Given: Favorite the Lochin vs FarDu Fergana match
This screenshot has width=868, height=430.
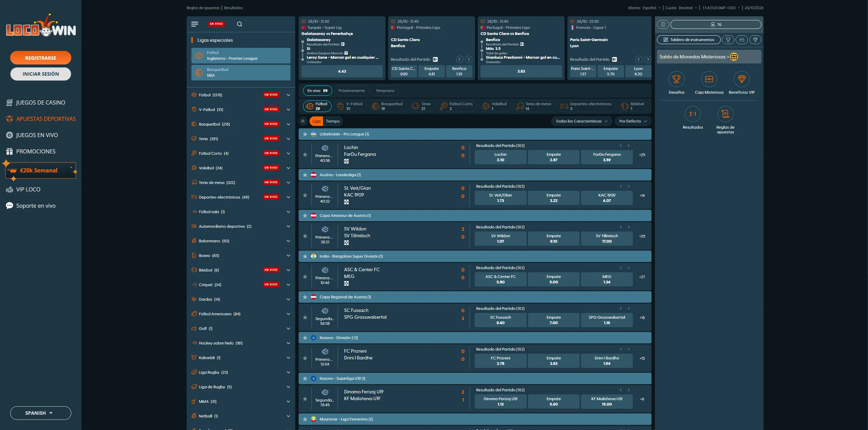Looking at the screenshot, I should coord(305,155).
